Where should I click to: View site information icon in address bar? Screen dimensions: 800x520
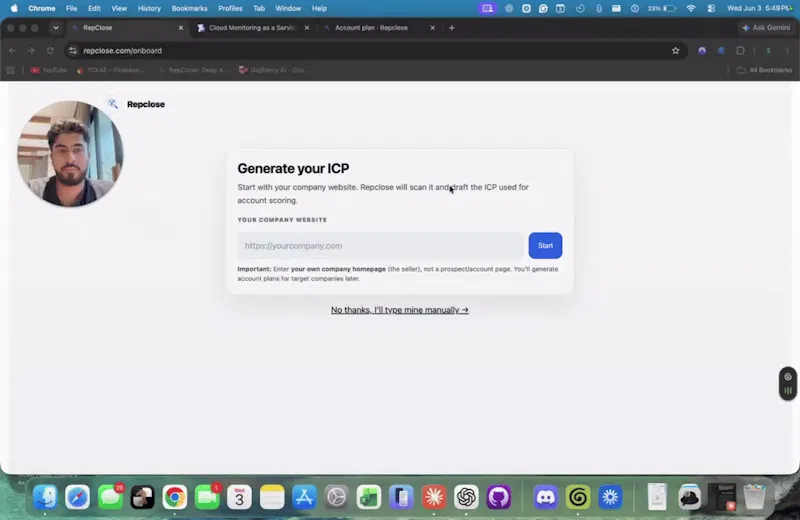[x=73, y=51]
